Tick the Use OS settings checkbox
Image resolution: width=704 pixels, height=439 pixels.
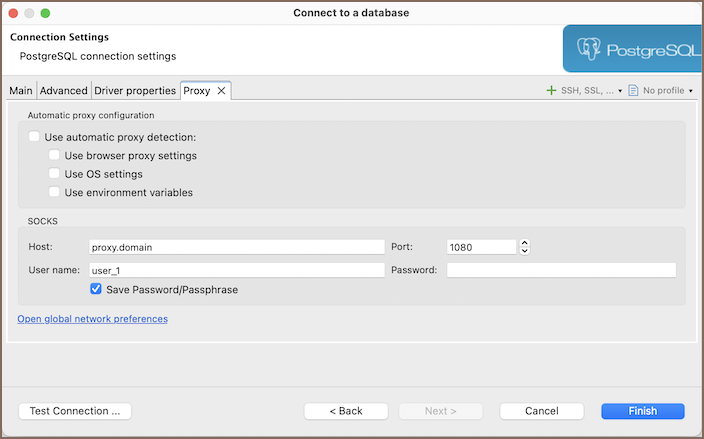pos(55,174)
